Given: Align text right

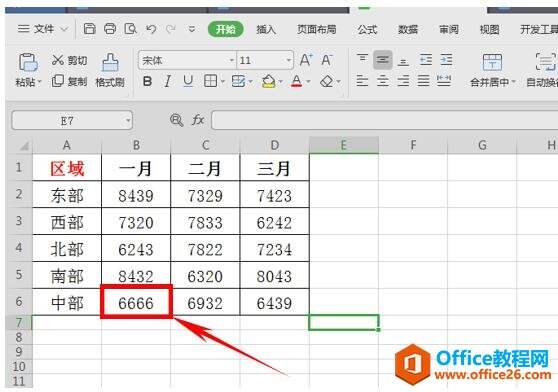Looking at the screenshot, I should (403, 81).
